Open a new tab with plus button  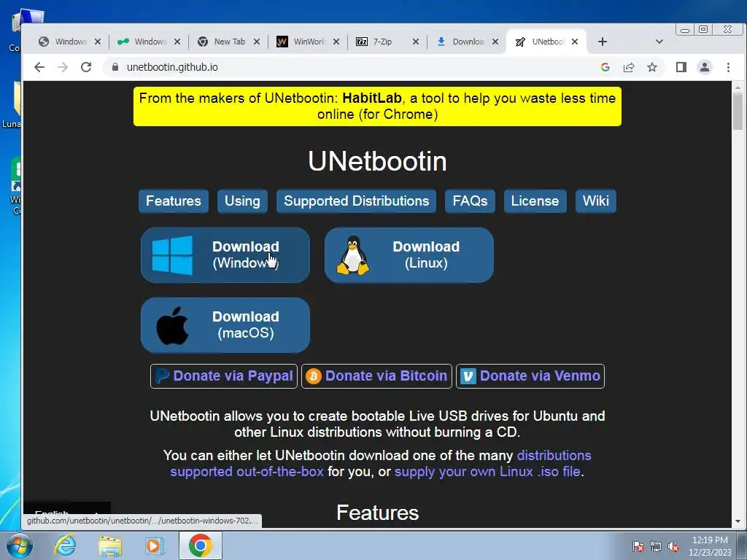coord(602,42)
